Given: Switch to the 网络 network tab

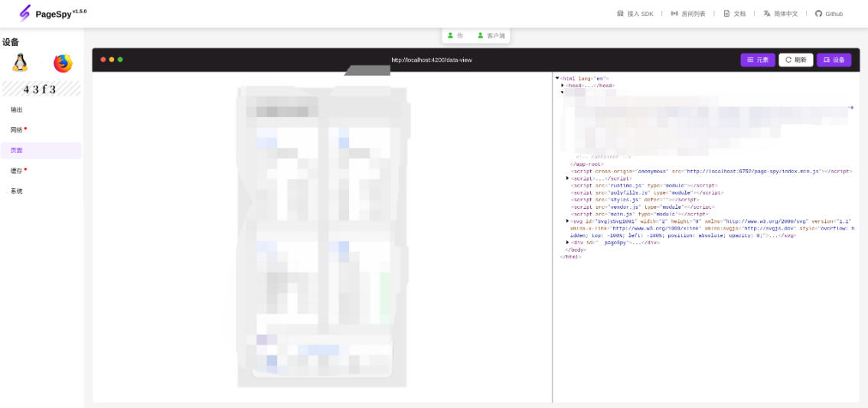Looking at the screenshot, I should [41, 130].
